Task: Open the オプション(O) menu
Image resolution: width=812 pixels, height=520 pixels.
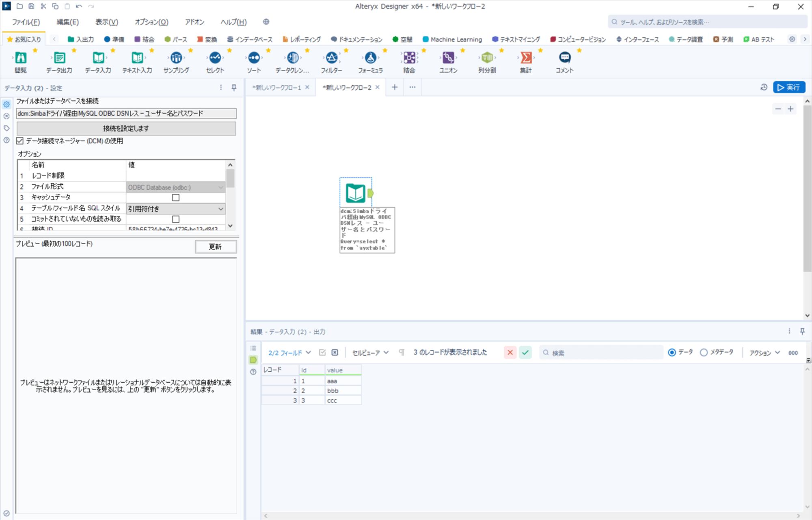Action: (x=151, y=22)
